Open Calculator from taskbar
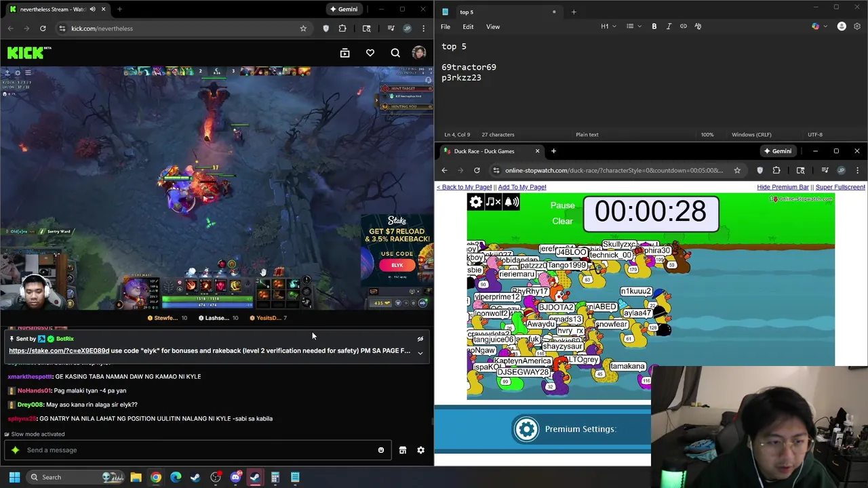 275,477
